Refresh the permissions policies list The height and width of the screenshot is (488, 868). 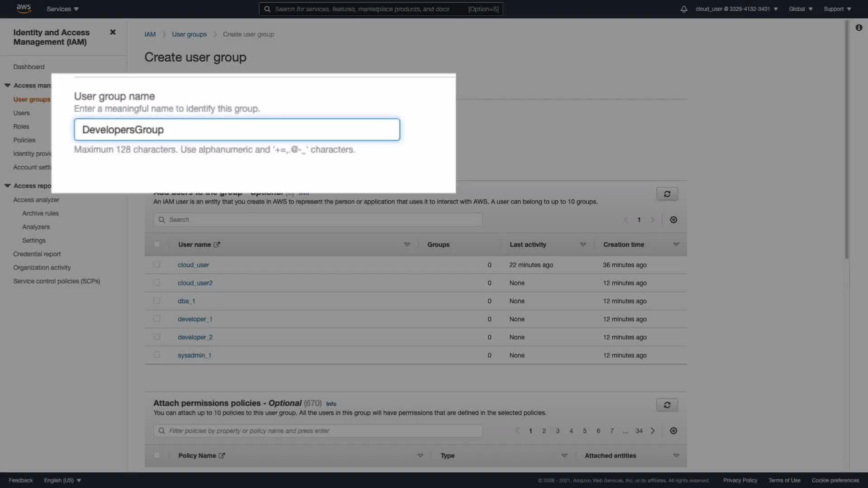tap(667, 405)
